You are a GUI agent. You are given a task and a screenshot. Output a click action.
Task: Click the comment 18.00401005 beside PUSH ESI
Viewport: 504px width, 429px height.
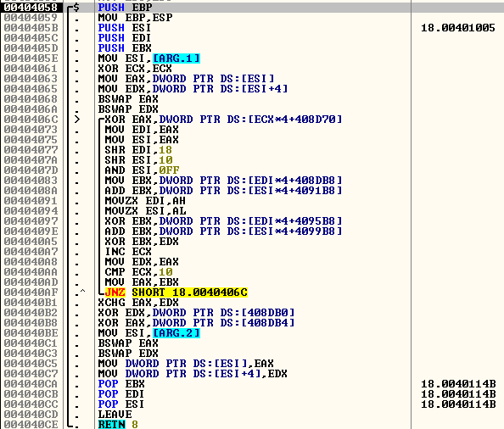coord(458,28)
